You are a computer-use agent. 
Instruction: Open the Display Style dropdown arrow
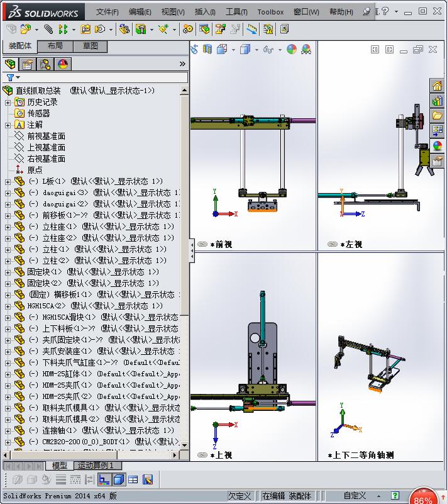(x=257, y=50)
